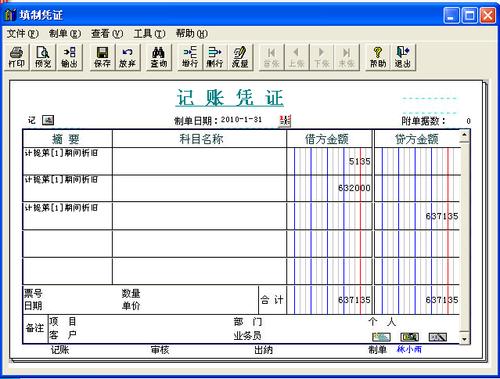Image resolution: width=500 pixels, height=379 pixels.
Task: Open the 工具(T) menu
Action: pos(149,33)
